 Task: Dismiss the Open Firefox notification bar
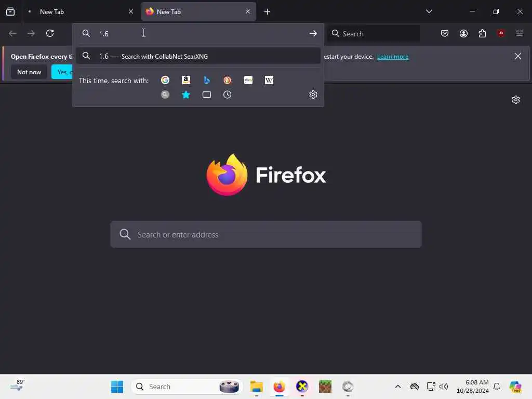point(518,56)
